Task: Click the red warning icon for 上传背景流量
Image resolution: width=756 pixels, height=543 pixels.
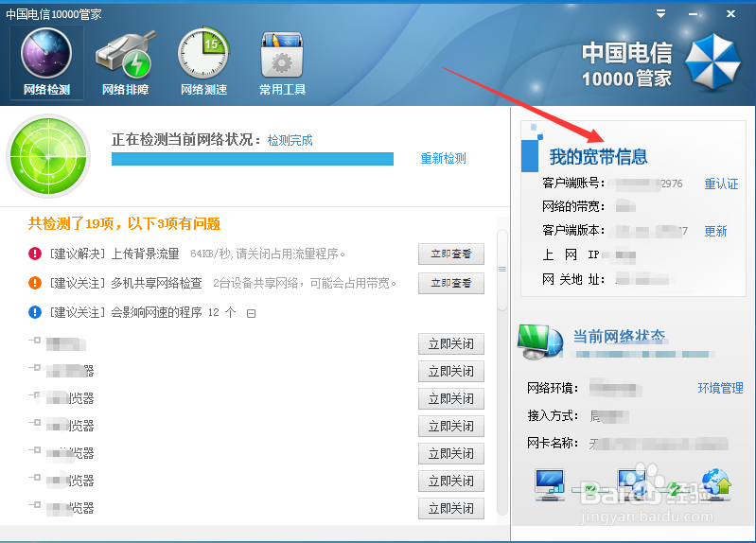Action: click(35, 254)
